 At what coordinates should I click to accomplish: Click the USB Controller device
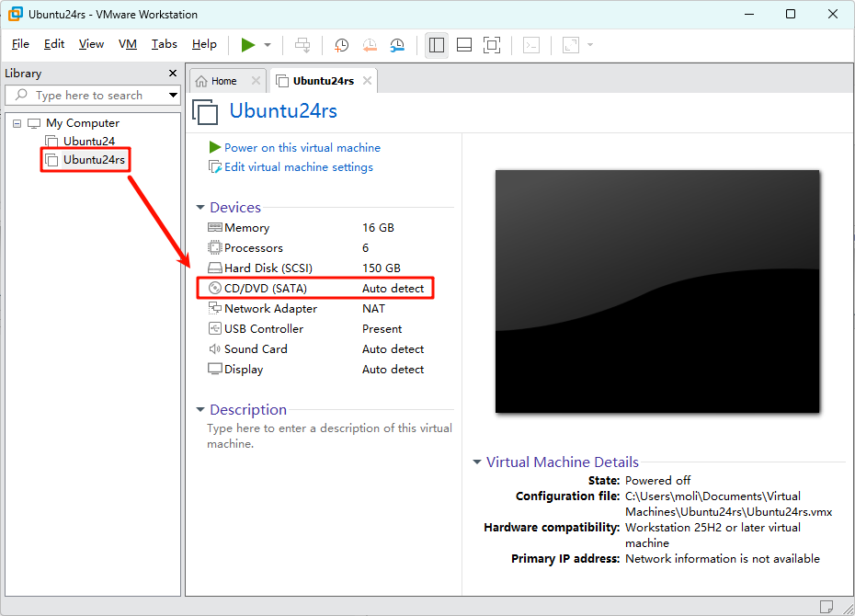316,329
